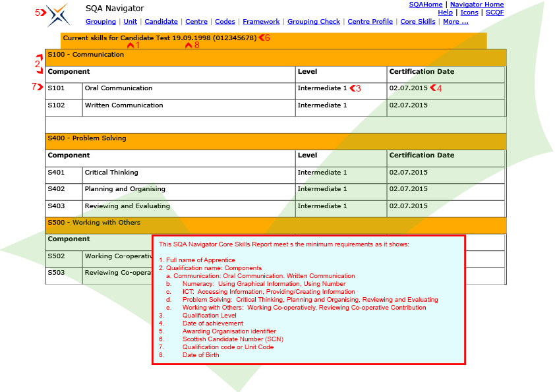Click Reviewing and Evaluating date 02.07.2015

pyautogui.click(x=446, y=209)
